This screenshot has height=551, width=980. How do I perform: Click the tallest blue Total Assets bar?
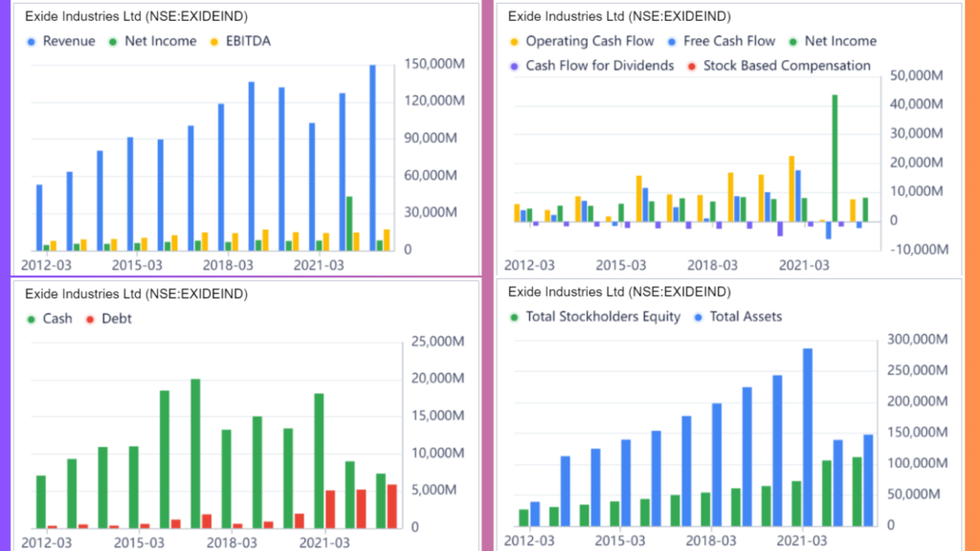coord(808,437)
